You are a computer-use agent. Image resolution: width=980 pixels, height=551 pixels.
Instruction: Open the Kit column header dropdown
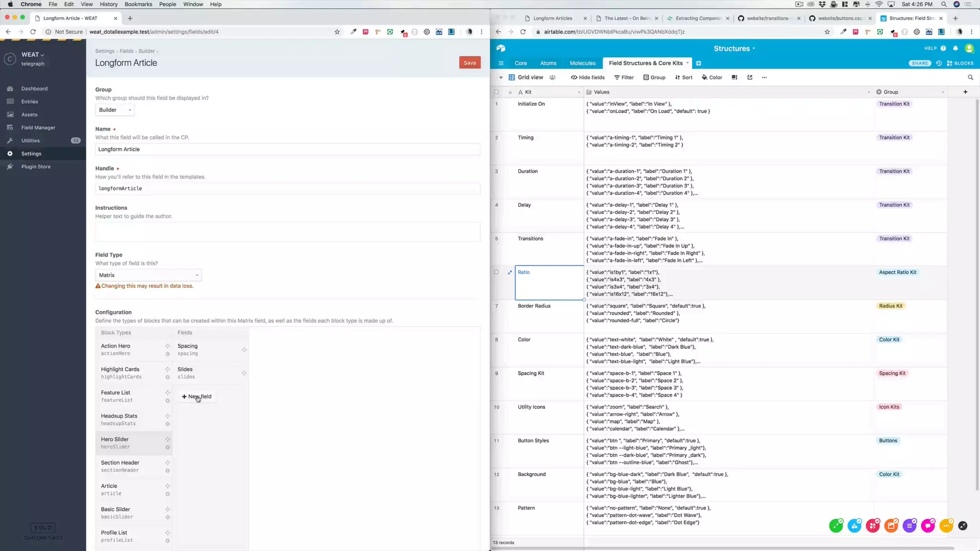pyautogui.click(x=579, y=92)
